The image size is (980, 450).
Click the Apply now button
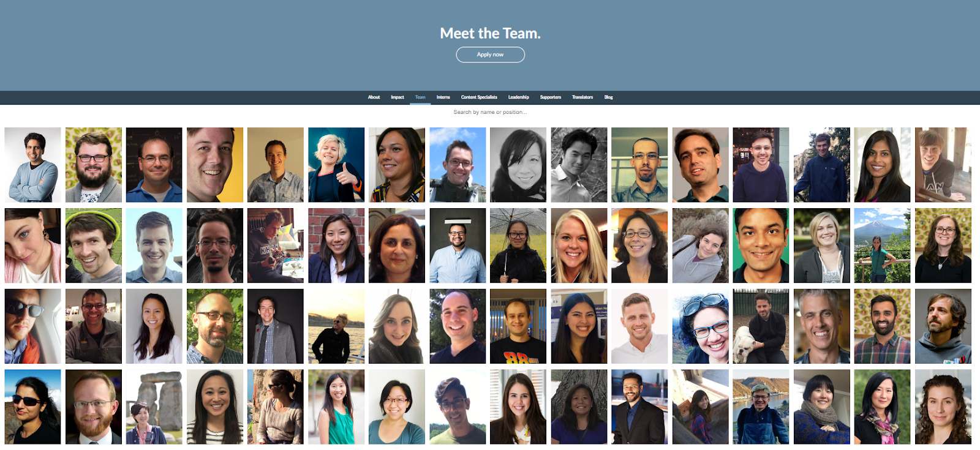coord(490,54)
